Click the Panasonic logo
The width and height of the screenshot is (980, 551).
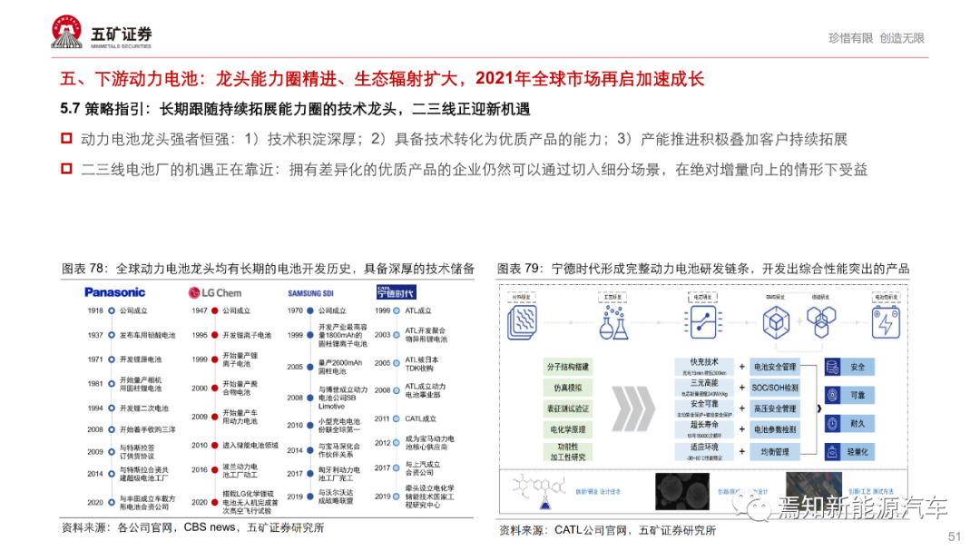point(114,292)
